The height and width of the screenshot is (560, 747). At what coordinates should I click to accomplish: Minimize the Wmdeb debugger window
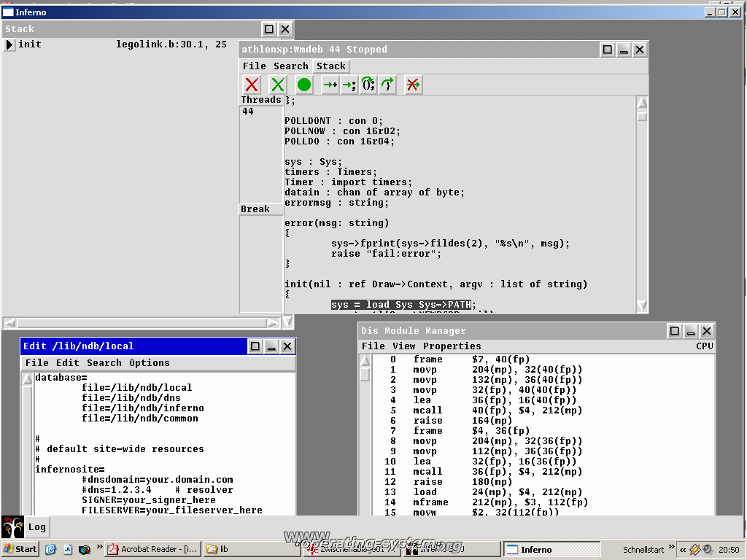(624, 49)
